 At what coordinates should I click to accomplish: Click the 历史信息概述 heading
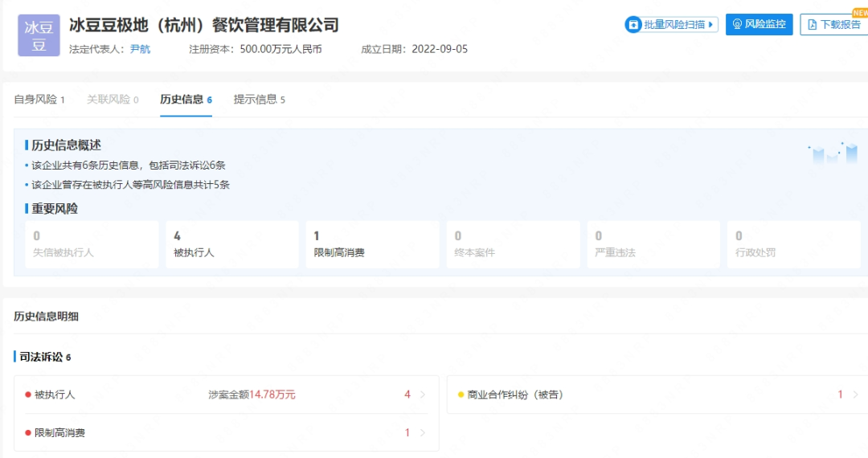[x=66, y=145]
